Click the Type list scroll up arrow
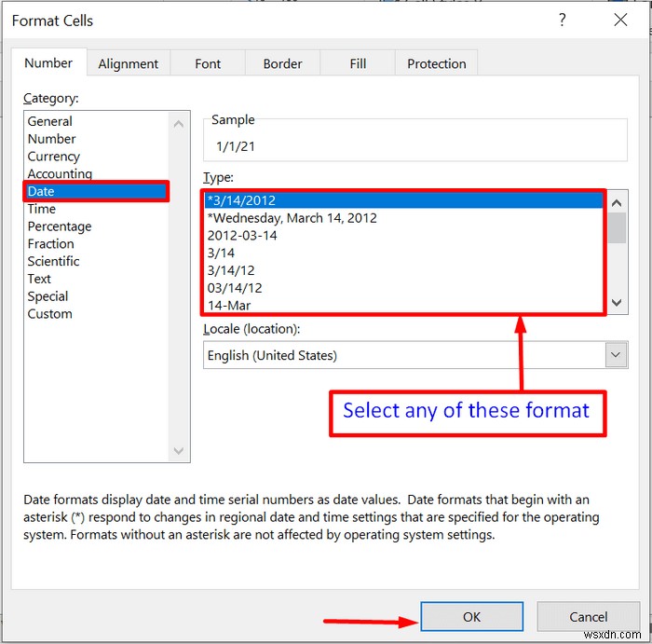The height and width of the screenshot is (644, 652). 617,202
